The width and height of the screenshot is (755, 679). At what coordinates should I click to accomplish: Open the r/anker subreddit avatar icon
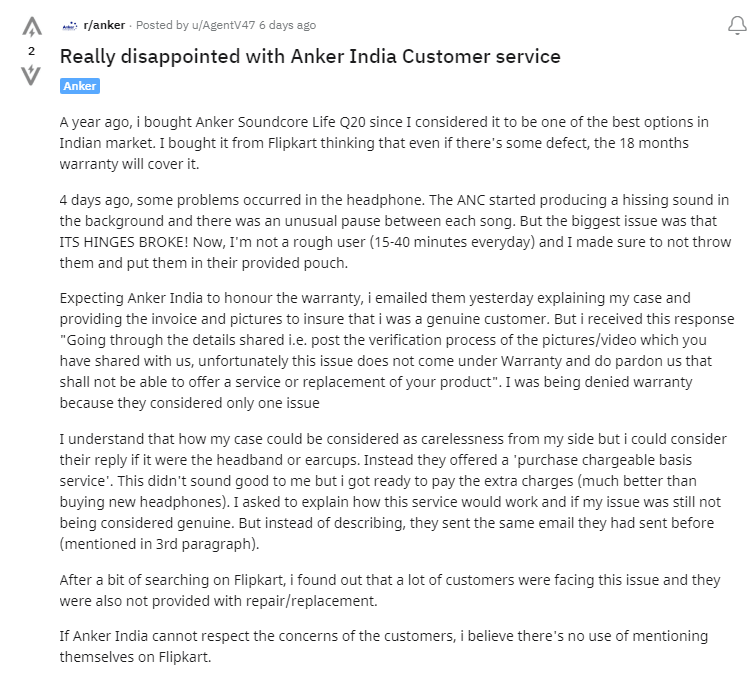(x=70, y=26)
